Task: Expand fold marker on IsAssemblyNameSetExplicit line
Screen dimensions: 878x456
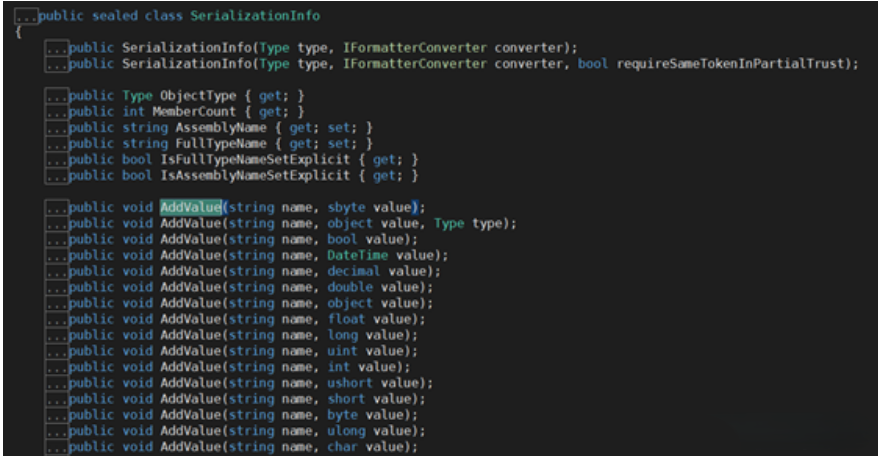Action: pos(56,176)
